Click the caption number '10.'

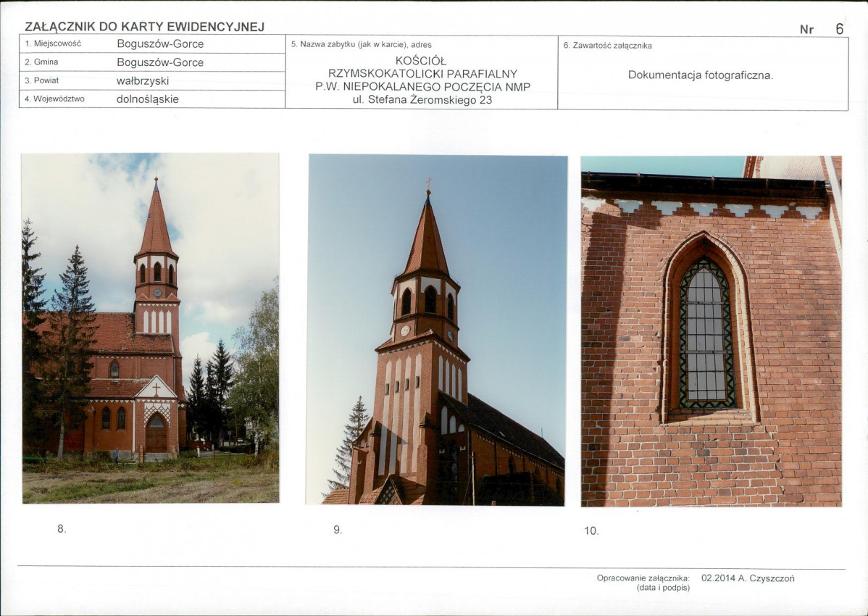click(x=591, y=530)
